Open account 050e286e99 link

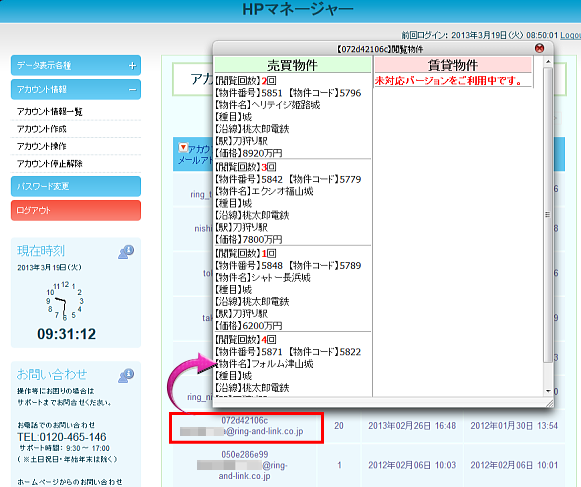pyautogui.click(x=245, y=454)
